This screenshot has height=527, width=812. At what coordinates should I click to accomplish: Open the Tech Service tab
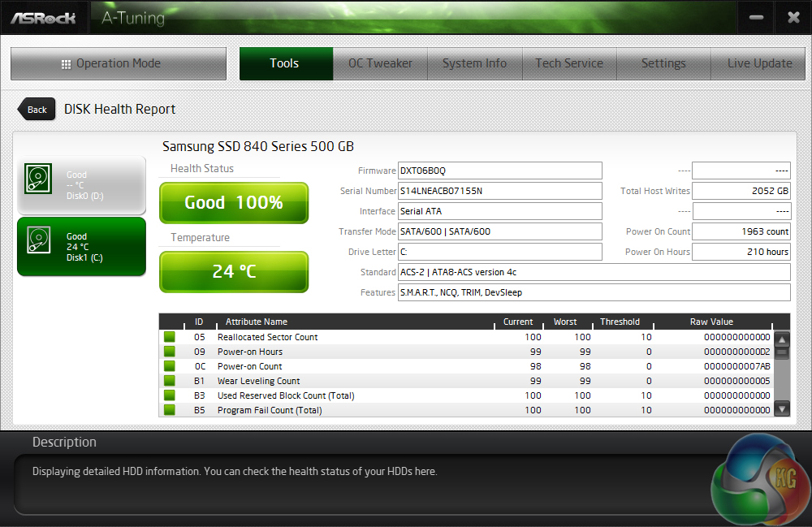pyautogui.click(x=569, y=63)
